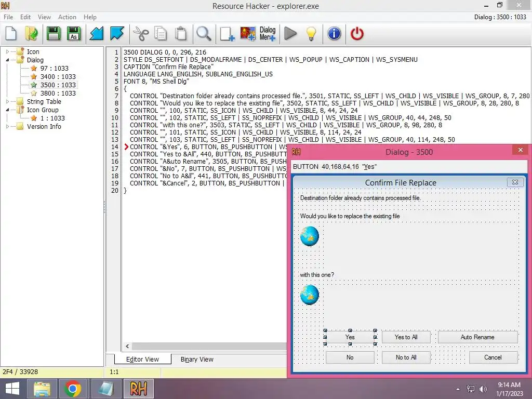The image size is (532, 399).
Task: Click the New blank script toolbar icon
Action: (x=11, y=34)
